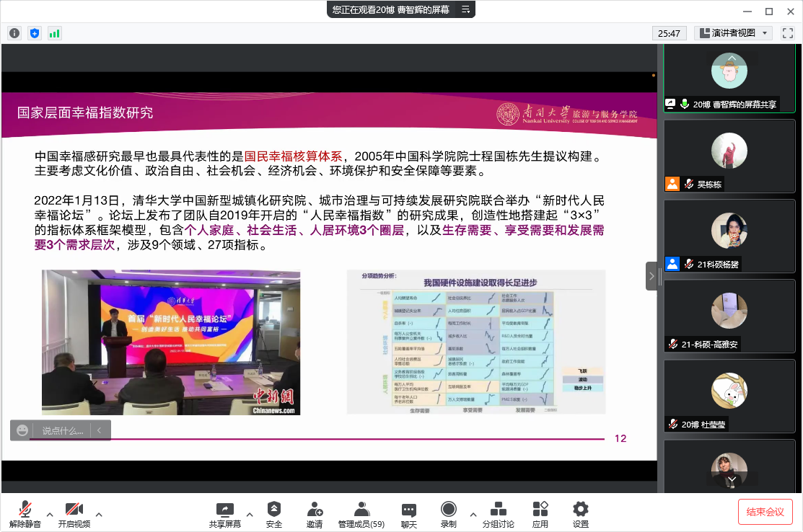
Task: Click the blue shield security status icon
Action: pyautogui.click(x=35, y=33)
